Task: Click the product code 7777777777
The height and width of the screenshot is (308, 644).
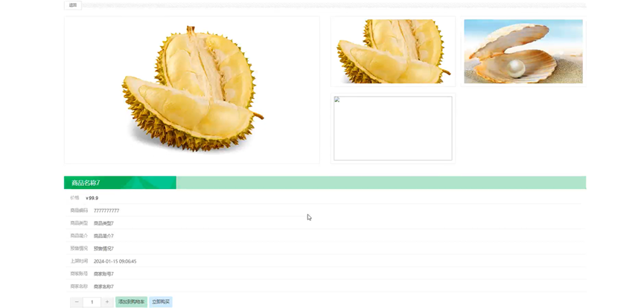Action: [106, 211]
